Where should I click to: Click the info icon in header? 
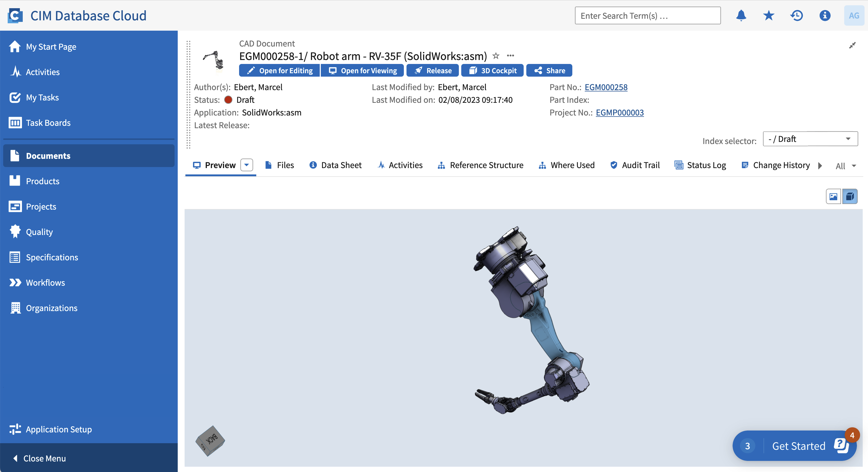(x=825, y=16)
